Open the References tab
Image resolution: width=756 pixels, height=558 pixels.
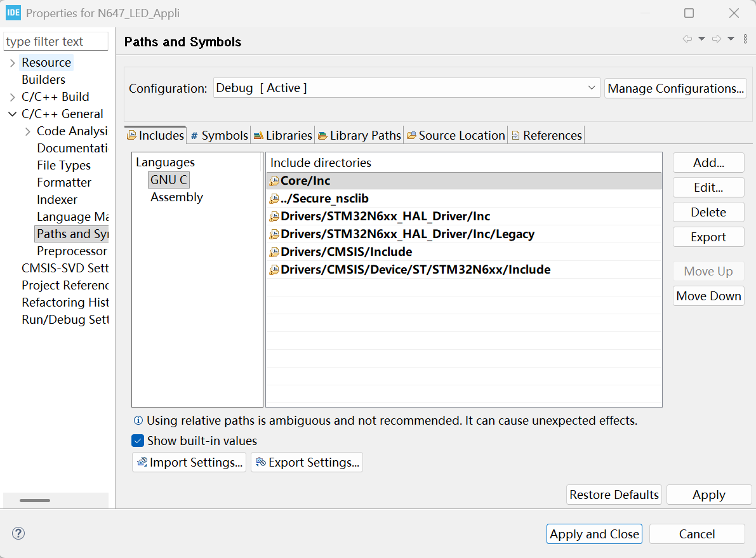(x=547, y=135)
